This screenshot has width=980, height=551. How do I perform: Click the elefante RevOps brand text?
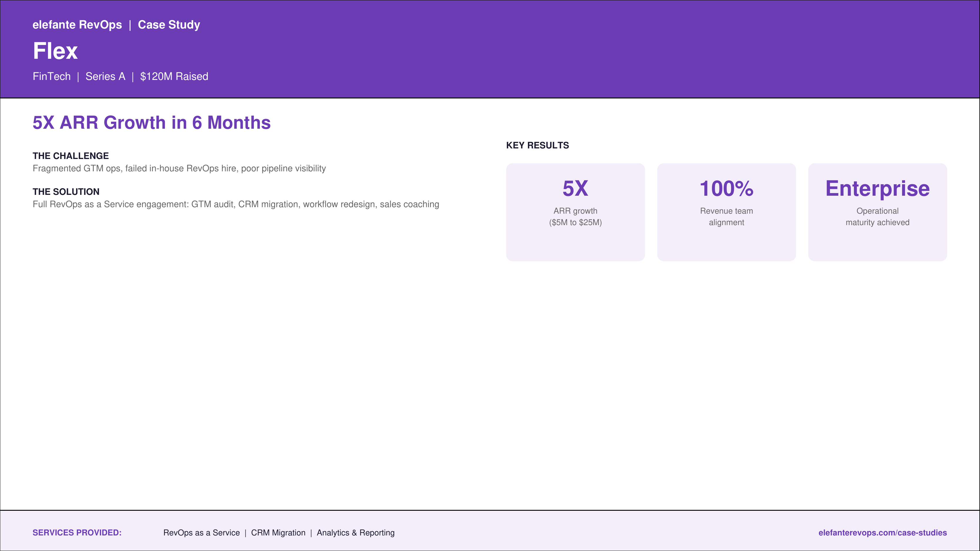(x=77, y=25)
